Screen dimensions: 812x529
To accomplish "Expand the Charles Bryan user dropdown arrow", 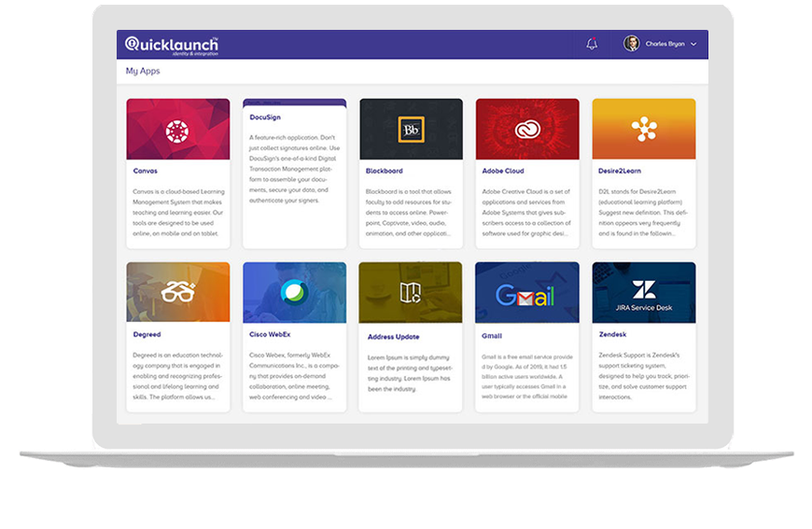I will click(693, 44).
